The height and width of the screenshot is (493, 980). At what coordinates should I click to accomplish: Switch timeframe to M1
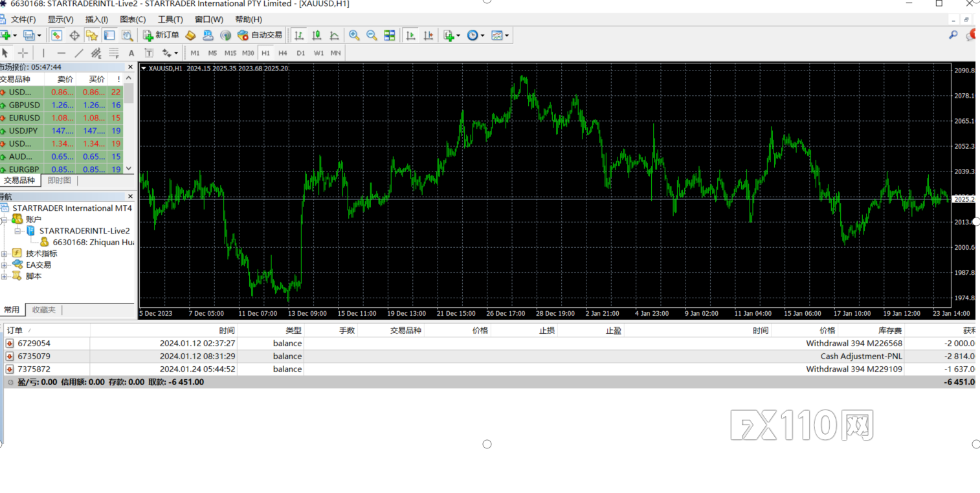point(195,53)
